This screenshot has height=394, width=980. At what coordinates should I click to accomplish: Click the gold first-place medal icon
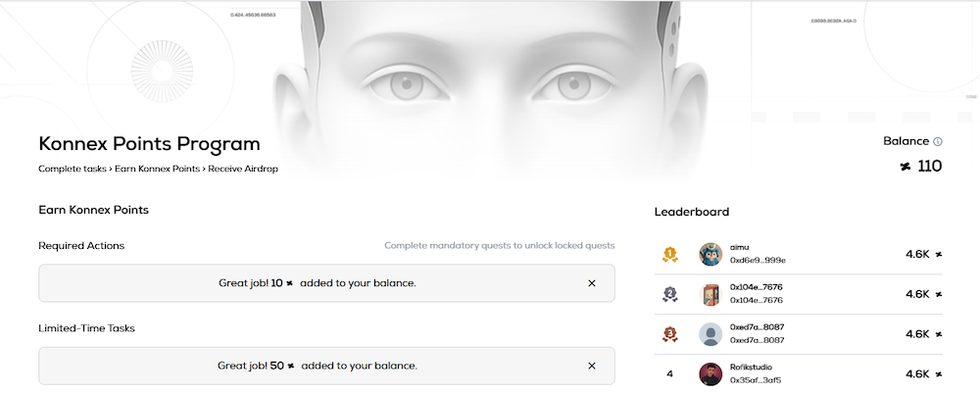(669, 254)
